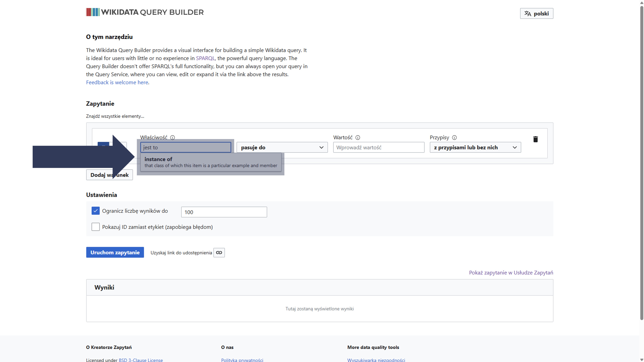Screen dimensions: 644x362
Task: Click 'Pokaż zapytanie w Usłudze Zapytań' link
Action: point(511,273)
